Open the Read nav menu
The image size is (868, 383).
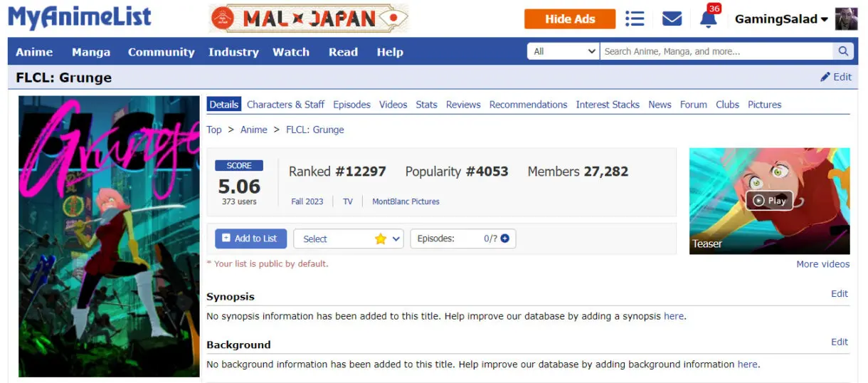pyautogui.click(x=343, y=52)
